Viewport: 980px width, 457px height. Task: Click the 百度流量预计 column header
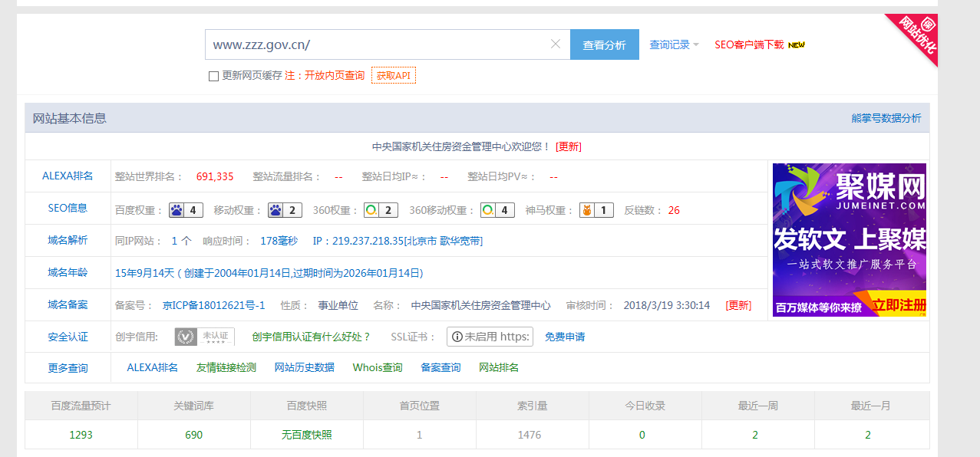click(x=81, y=406)
